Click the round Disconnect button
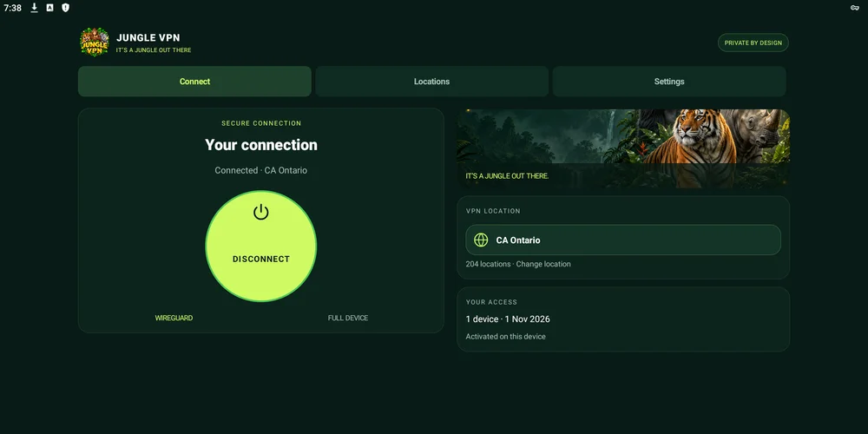Image resolution: width=868 pixels, height=434 pixels. click(260, 247)
